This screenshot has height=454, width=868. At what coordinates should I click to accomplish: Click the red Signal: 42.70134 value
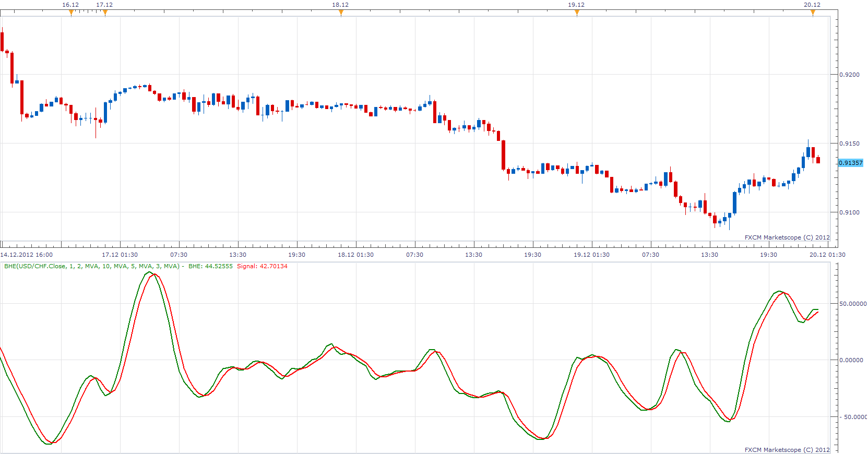262,266
